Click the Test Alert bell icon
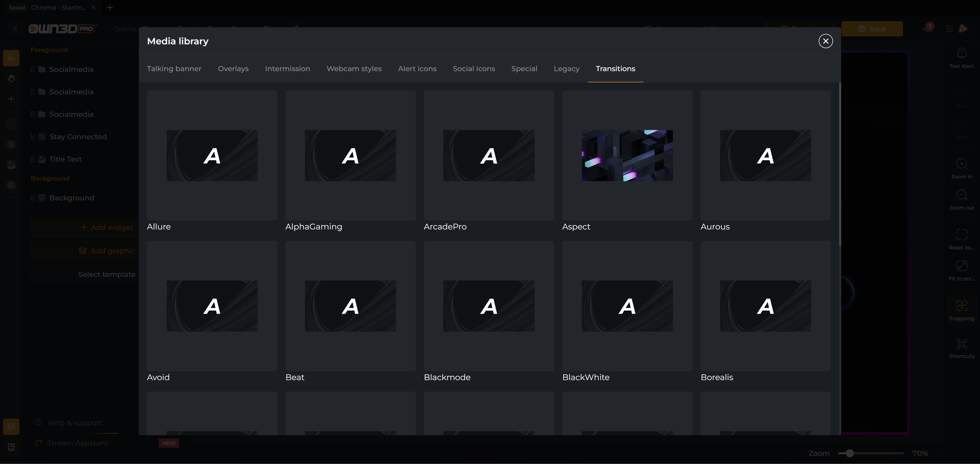The width and height of the screenshot is (980, 464). [962, 54]
